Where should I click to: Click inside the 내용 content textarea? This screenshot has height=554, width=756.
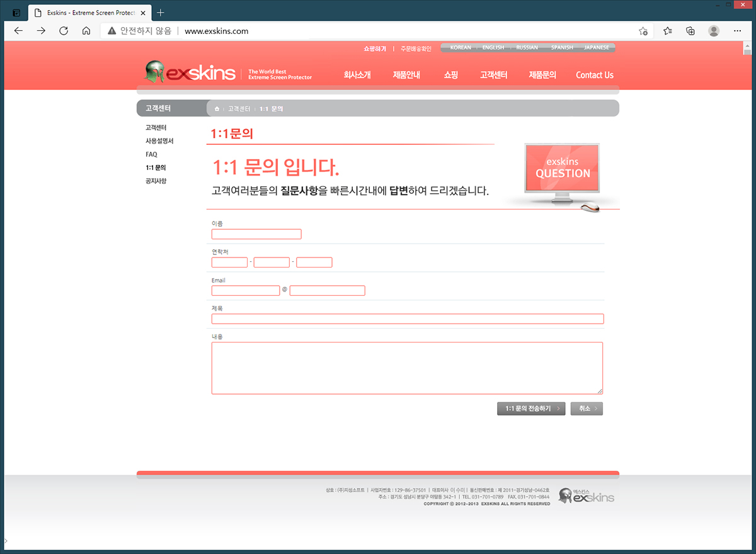[x=407, y=368]
